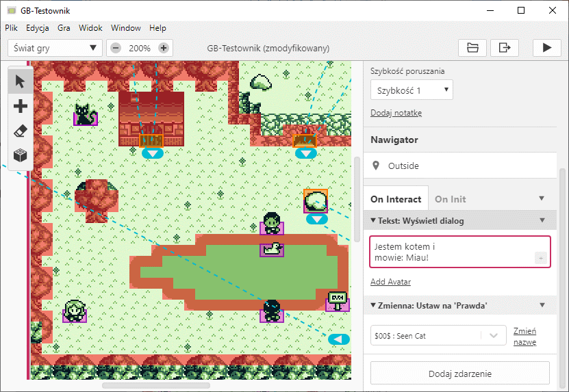This screenshot has height=392, width=569.
Task: Open the Szybkość 1 speed dropdown
Action: 412,90
